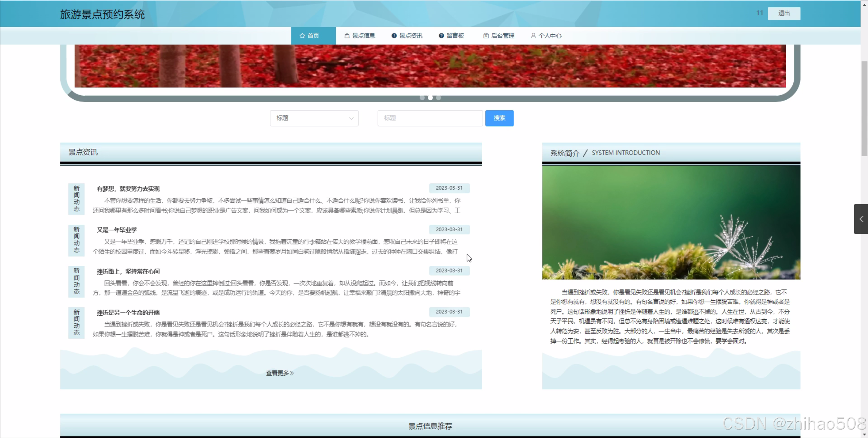Open the 标题 search field dropdown
Screen dimensions: 868x438
(x=314, y=118)
